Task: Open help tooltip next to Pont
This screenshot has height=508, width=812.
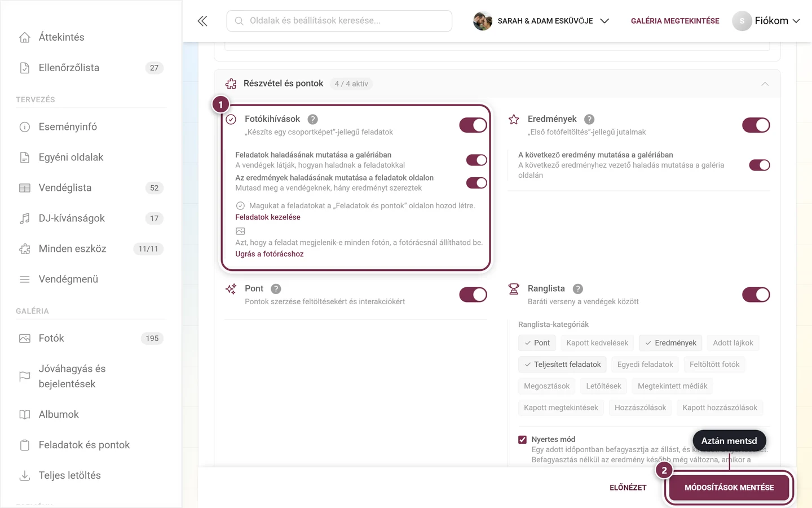Action: [276, 288]
